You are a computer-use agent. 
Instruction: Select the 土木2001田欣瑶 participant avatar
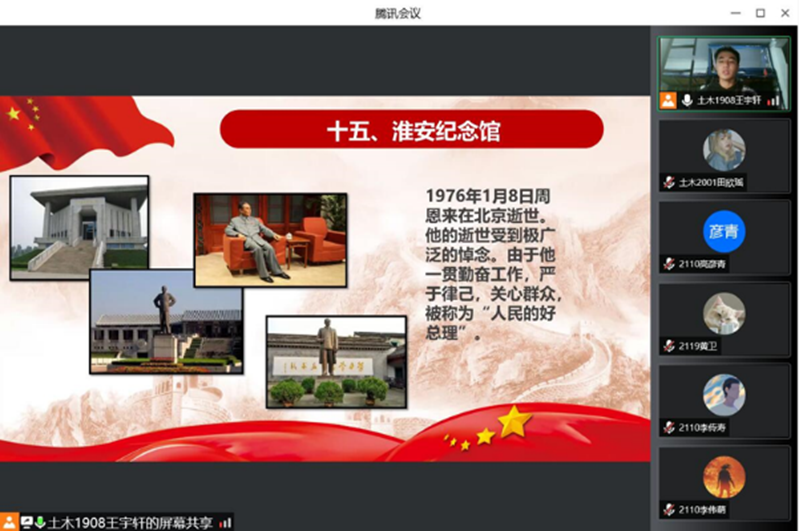(x=723, y=149)
